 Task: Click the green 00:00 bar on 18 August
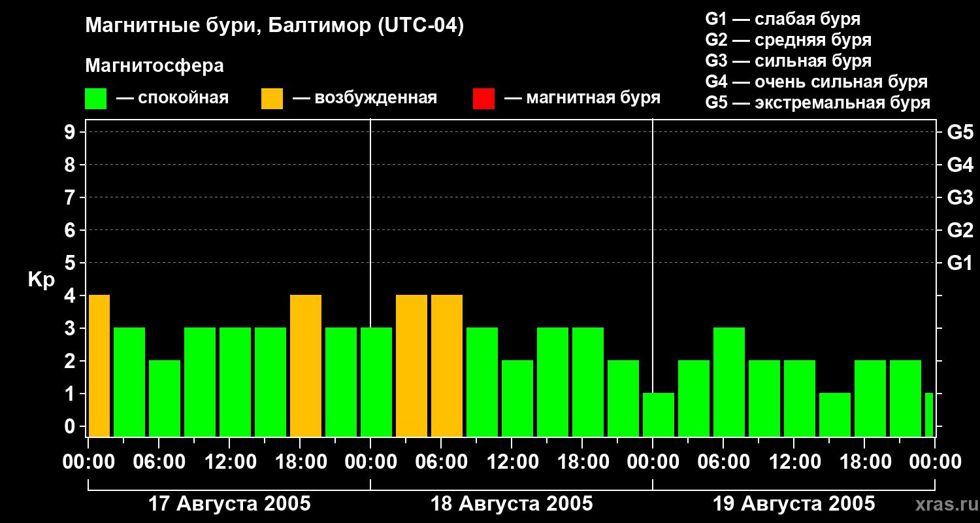pos(376,382)
